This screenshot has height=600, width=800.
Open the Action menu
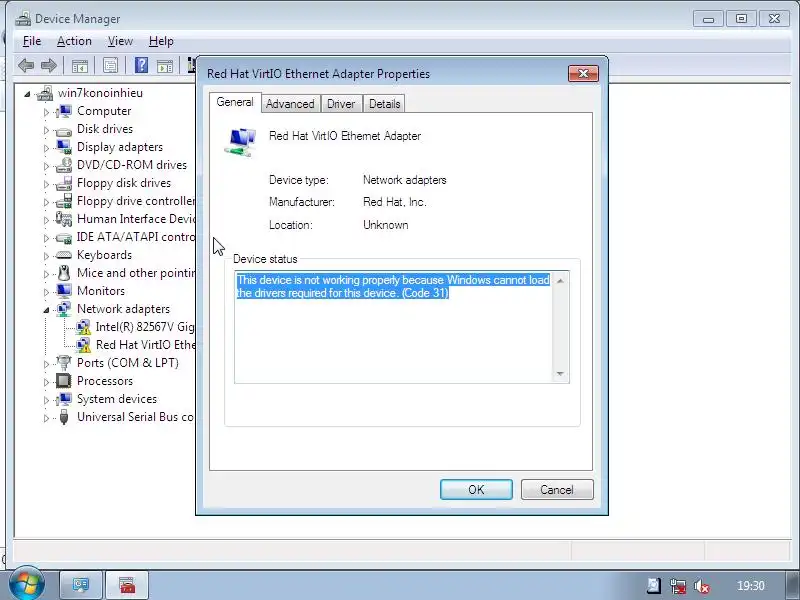tap(74, 41)
